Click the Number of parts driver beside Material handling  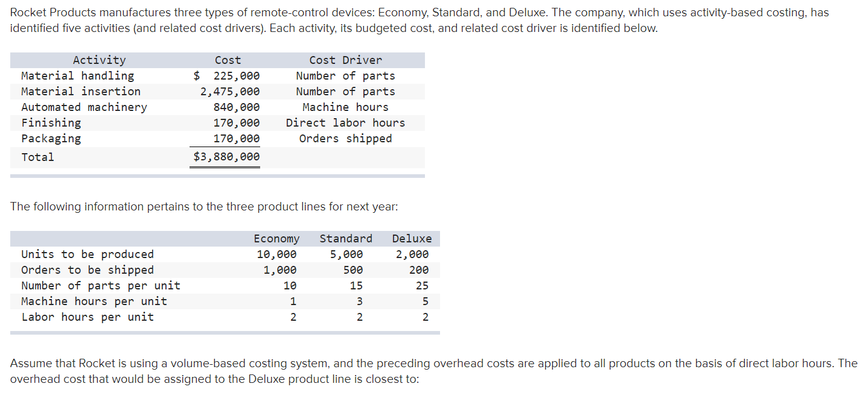pyautogui.click(x=345, y=75)
